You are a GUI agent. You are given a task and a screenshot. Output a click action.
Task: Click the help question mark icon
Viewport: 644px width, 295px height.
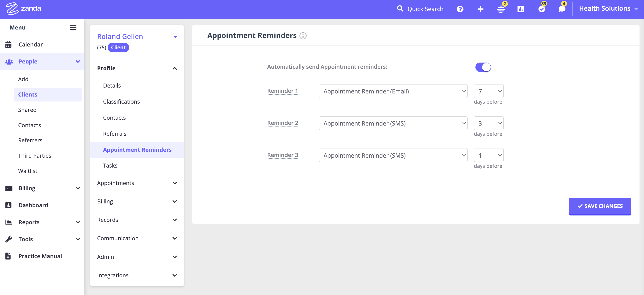[460, 9]
